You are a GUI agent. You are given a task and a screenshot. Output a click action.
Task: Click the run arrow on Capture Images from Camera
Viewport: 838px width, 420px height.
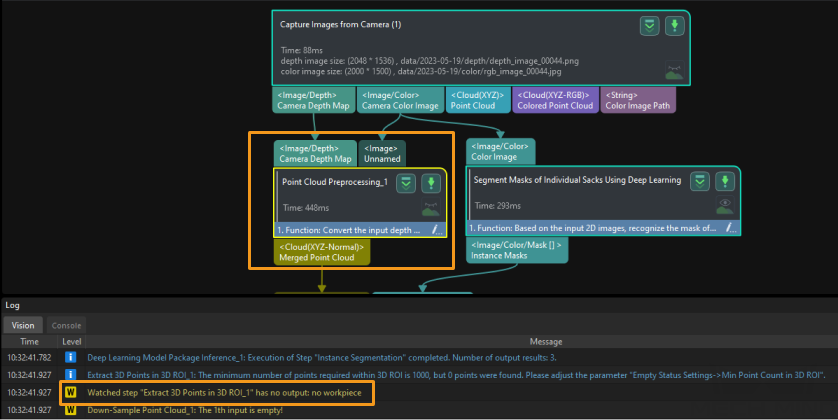[675, 26]
